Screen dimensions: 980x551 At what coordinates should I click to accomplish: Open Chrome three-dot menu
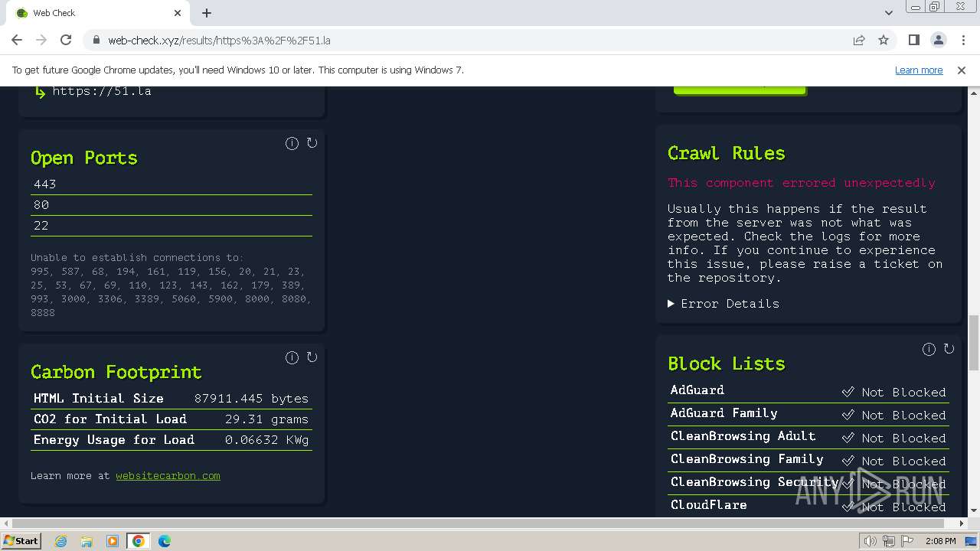coord(962,40)
